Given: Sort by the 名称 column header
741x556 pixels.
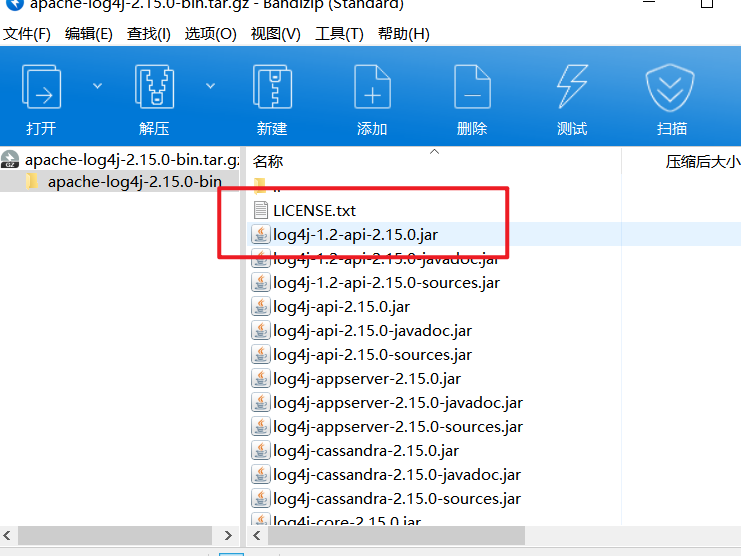Looking at the screenshot, I should click(267, 162).
